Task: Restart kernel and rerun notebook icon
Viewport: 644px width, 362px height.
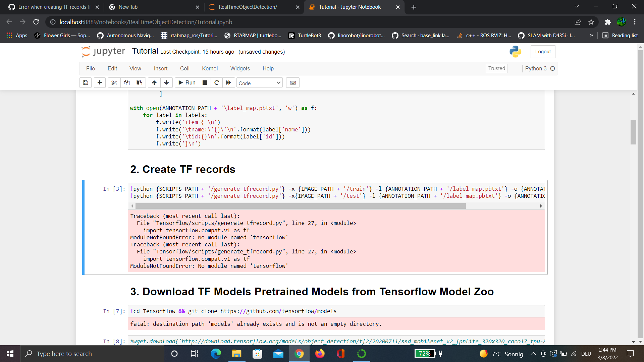Action: (x=228, y=83)
